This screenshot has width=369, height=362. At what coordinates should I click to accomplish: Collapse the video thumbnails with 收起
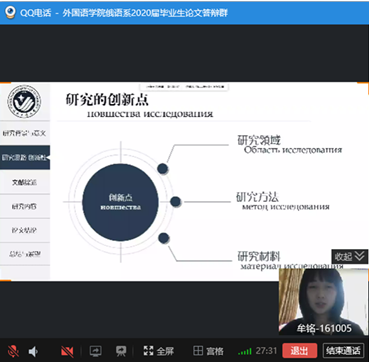(350, 256)
